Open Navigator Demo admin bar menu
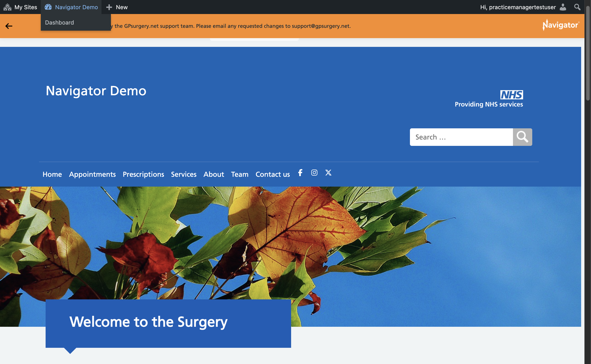This screenshot has height=364, width=591. click(x=71, y=7)
